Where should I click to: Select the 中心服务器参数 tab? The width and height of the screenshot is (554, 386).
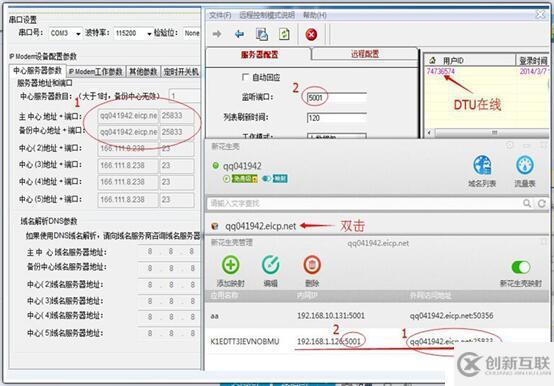coord(37,71)
